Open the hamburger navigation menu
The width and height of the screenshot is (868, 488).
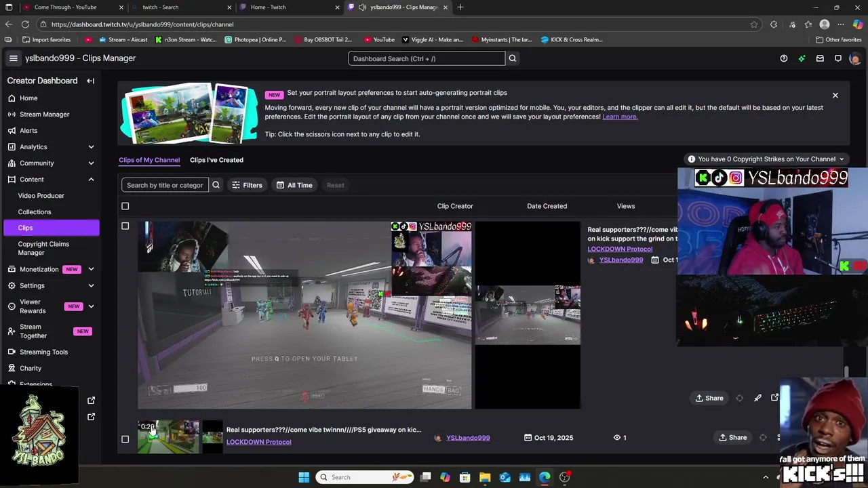click(x=13, y=58)
